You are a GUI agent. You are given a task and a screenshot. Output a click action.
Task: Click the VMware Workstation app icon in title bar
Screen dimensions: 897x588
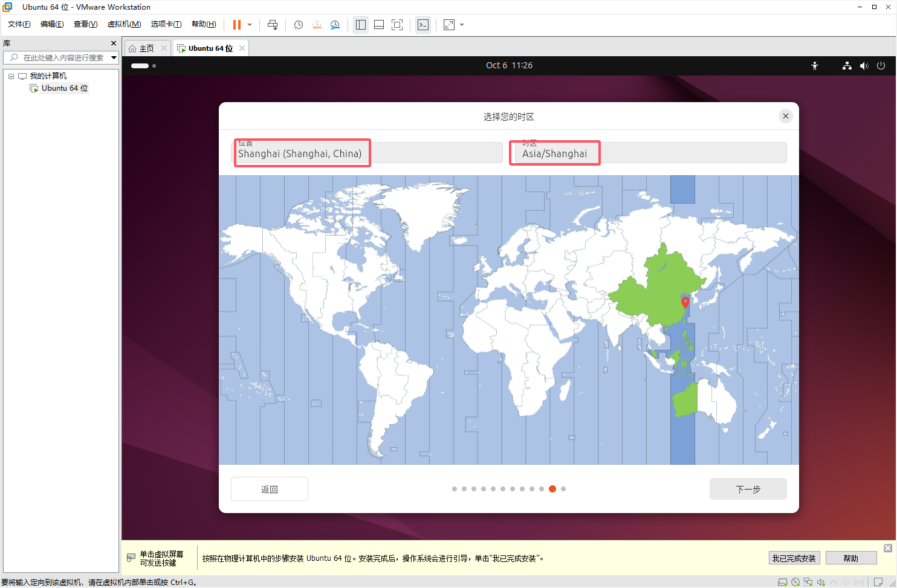click(x=7, y=7)
